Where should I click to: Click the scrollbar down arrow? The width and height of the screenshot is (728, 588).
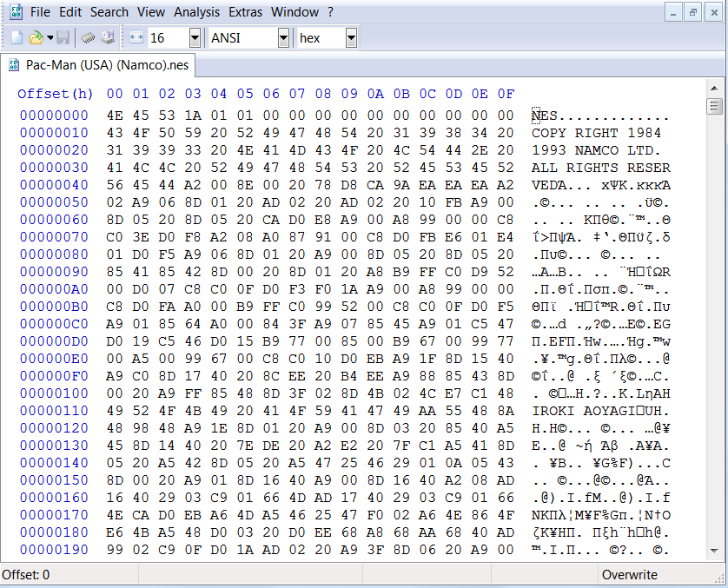pos(715,551)
